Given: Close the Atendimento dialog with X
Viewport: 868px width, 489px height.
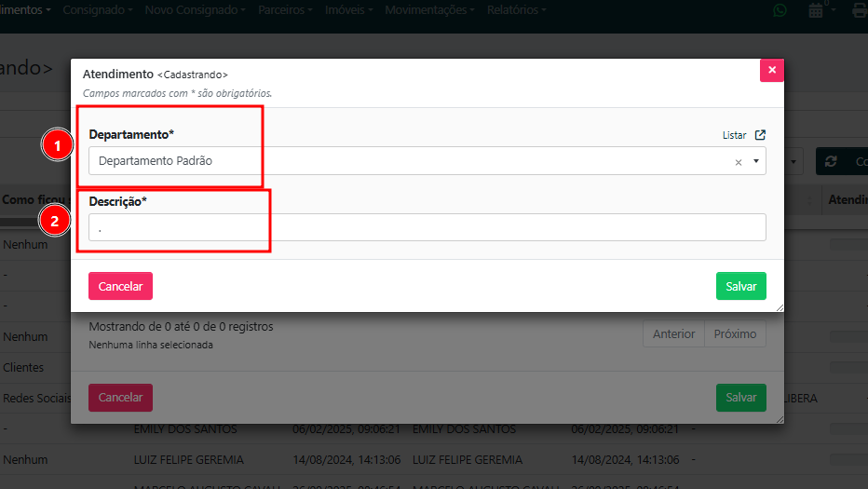Looking at the screenshot, I should click(x=771, y=70).
